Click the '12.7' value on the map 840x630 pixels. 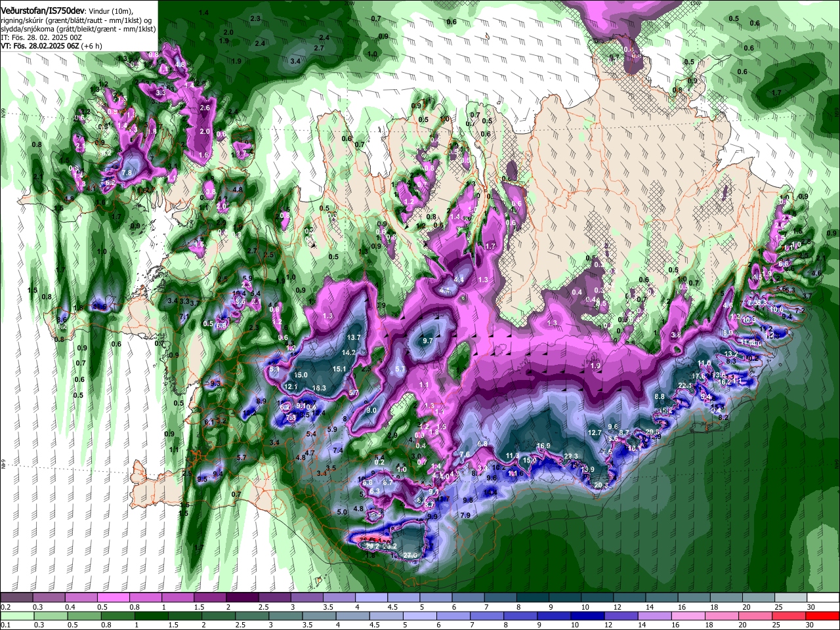click(595, 432)
